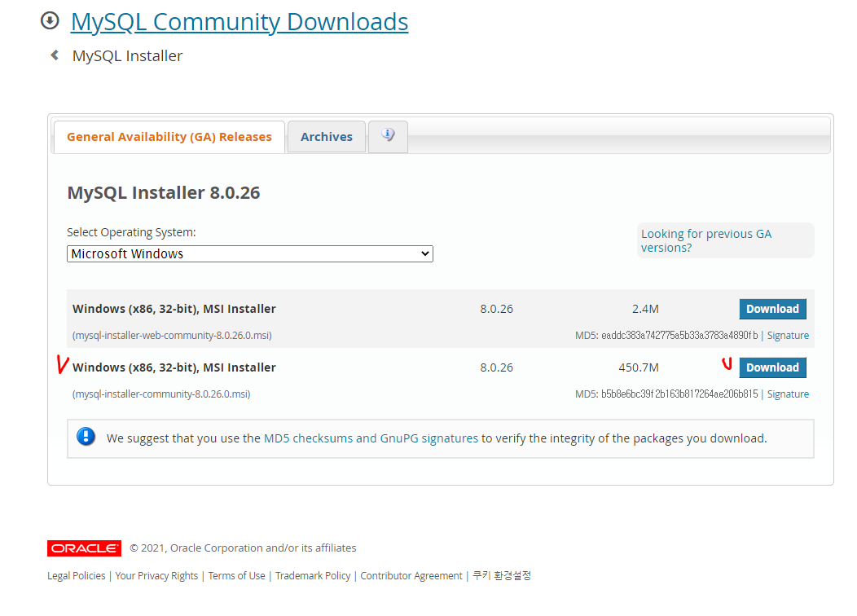This screenshot has width=857, height=616.
Task: Open 쿠키 환경설정 footer link
Action: 501,575
